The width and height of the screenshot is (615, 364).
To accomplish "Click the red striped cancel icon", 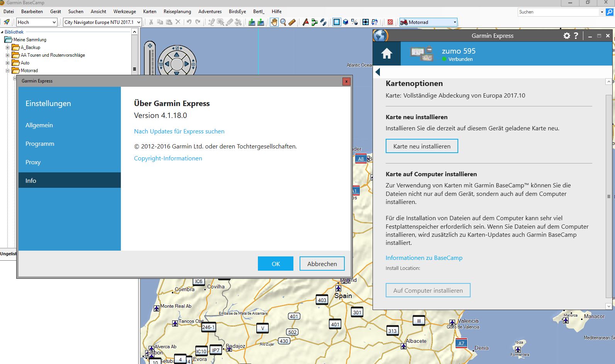I will pyautogui.click(x=390, y=22).
